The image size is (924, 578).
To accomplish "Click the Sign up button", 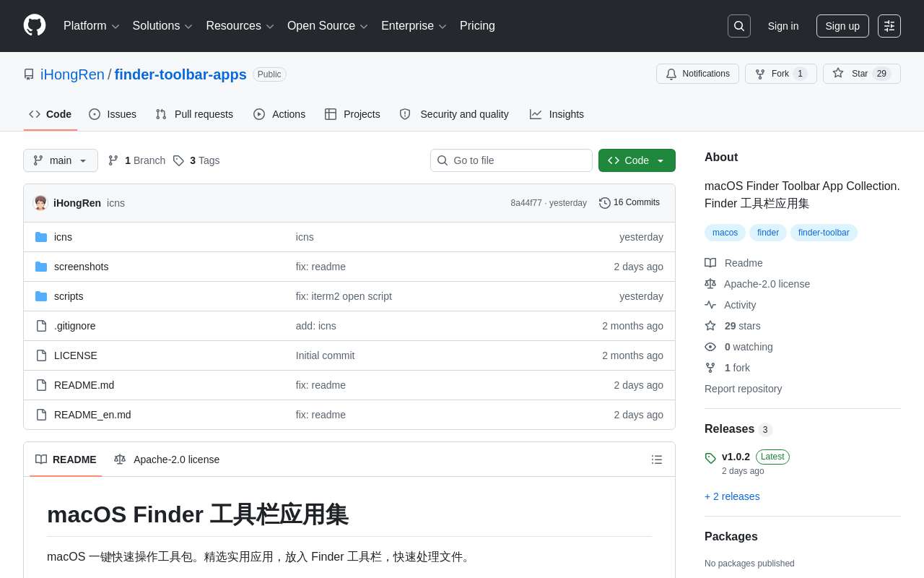I will tap(842, 26).
